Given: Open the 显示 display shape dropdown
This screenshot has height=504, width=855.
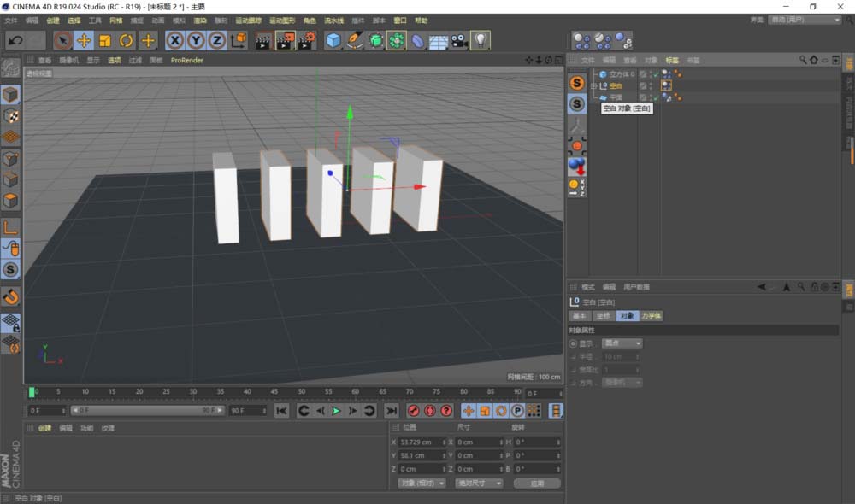Looking at the screenshot, I should point(622,343).
